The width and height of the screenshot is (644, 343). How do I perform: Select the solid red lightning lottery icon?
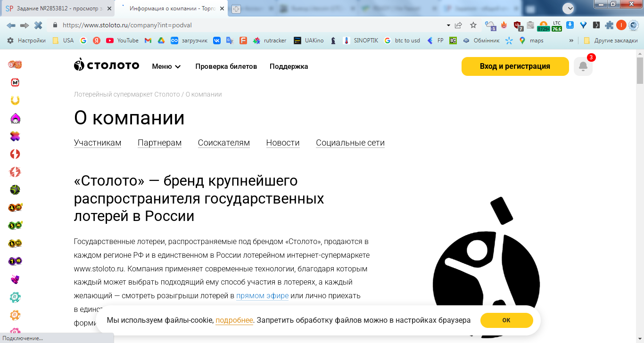(15, 154)
